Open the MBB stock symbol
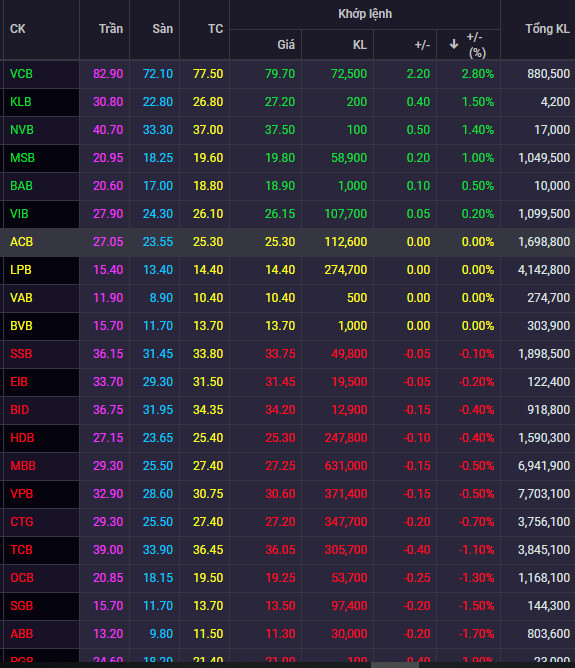Viewport: 575px width, 668px height. coord(23,466)
